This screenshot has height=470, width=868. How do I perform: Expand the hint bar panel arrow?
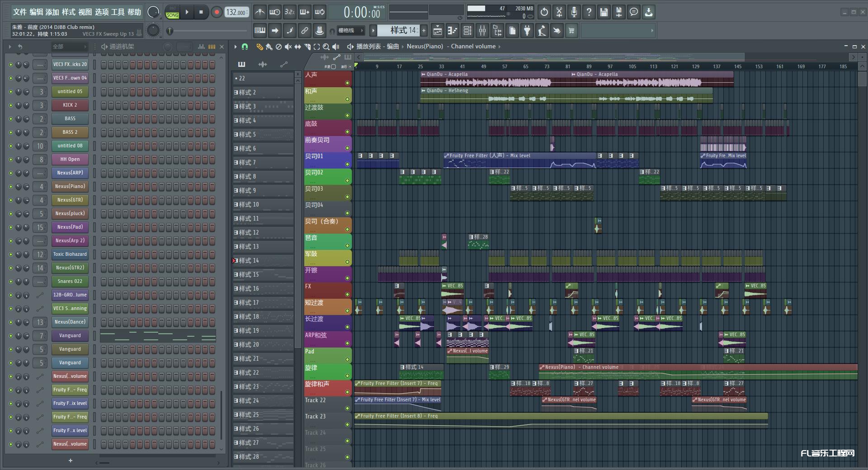652,31
